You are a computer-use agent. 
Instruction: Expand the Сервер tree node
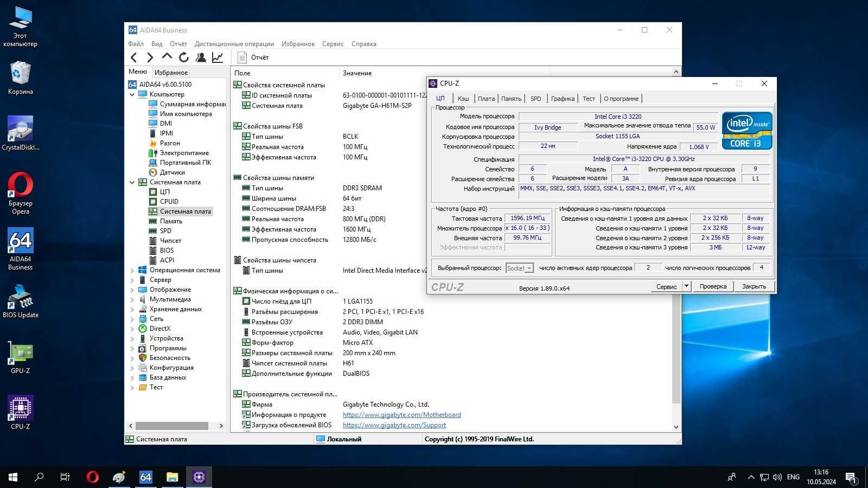point(132,280)
